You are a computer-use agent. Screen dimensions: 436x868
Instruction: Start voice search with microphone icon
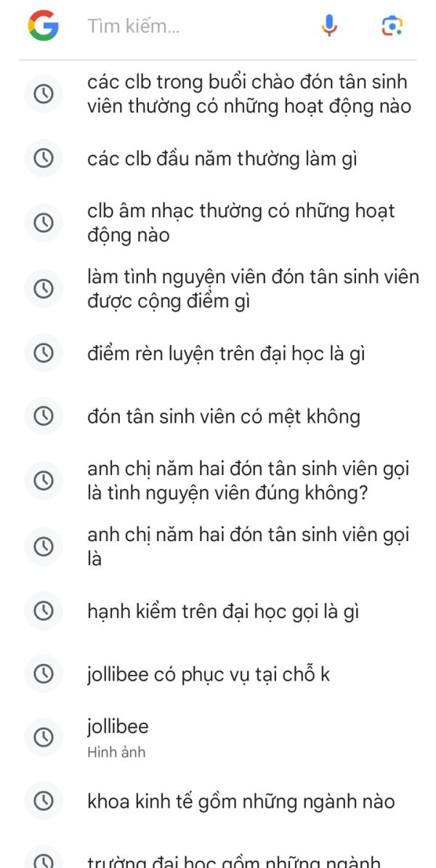tap(329, 25)
